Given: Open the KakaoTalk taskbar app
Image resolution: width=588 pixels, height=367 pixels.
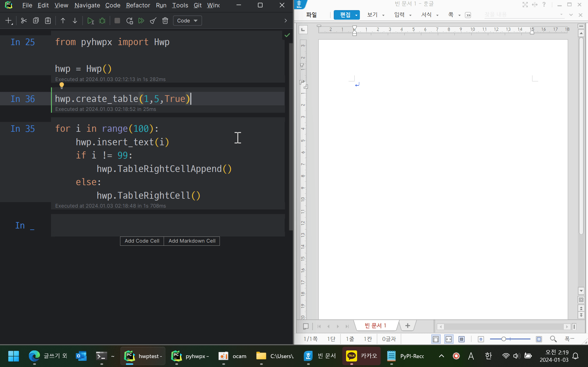Looking at the screenshot, I should [x=361, y=356].
